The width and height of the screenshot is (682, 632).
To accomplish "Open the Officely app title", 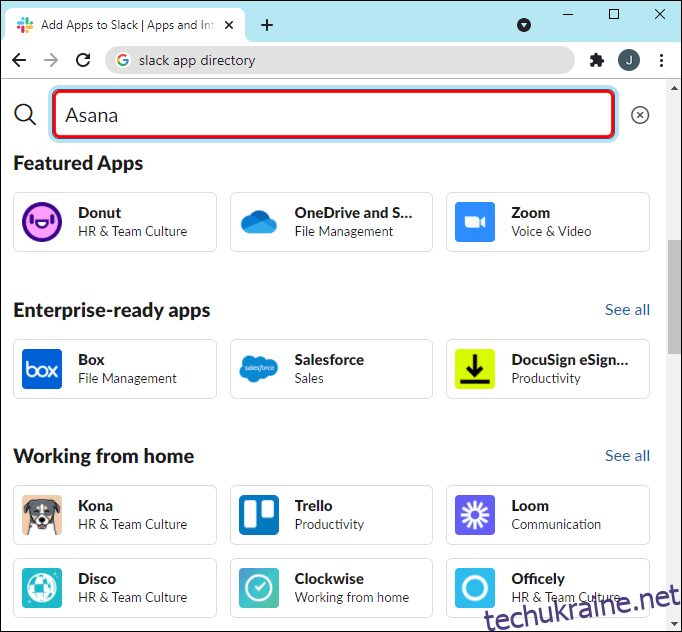I will tap(538, 579).
